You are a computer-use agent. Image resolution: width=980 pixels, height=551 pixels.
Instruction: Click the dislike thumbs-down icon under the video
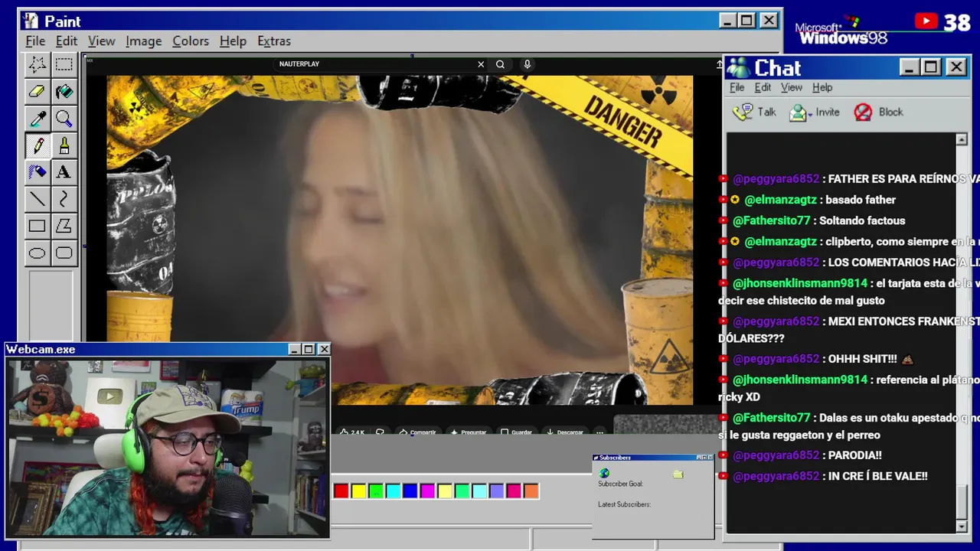(x=380, y=432)
